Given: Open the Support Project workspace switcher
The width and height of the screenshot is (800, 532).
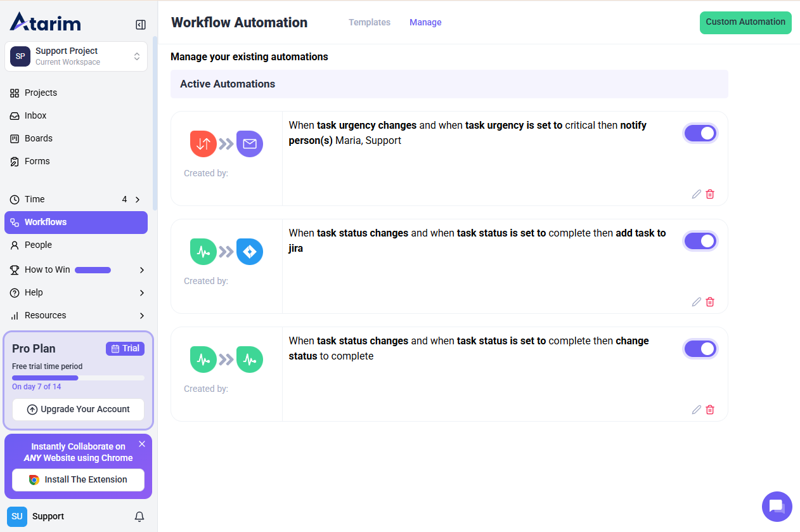Looking at the screenshot, I should click(76, 56).
